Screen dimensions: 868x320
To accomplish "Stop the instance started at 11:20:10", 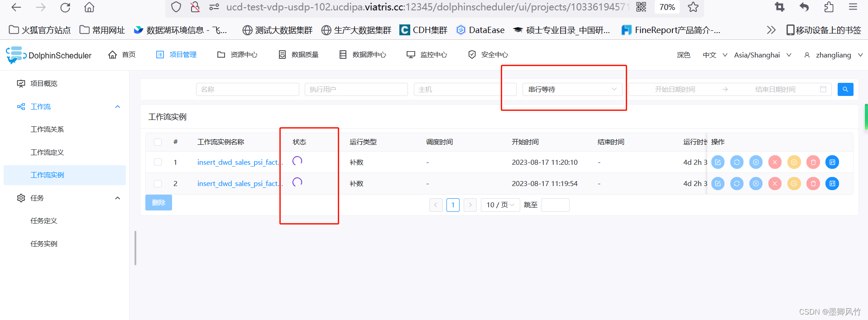I will pos(775,162).
